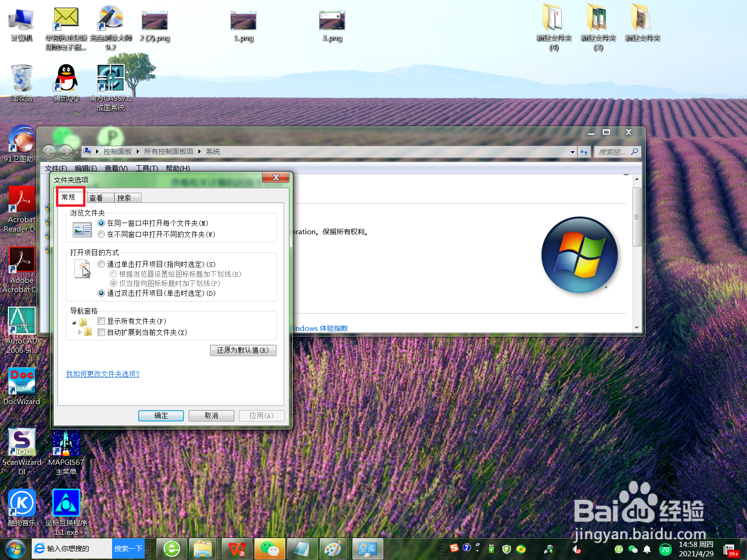The image size is (747, 560).
Task: Open the Windows 体验指数 link
Action: pyautogui.click(x=320, y=328)
